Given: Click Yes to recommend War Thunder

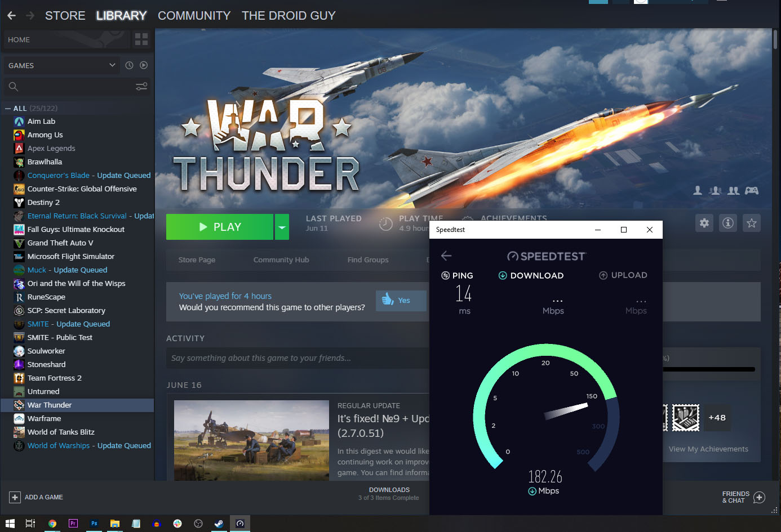Looking at the screenshot, I should pos(401,301).
